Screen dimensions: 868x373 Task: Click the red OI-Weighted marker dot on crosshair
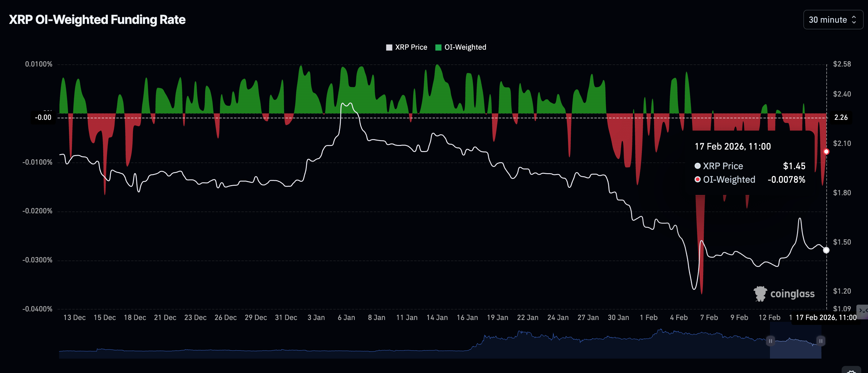pyautogui.click(x=826, y=152)
